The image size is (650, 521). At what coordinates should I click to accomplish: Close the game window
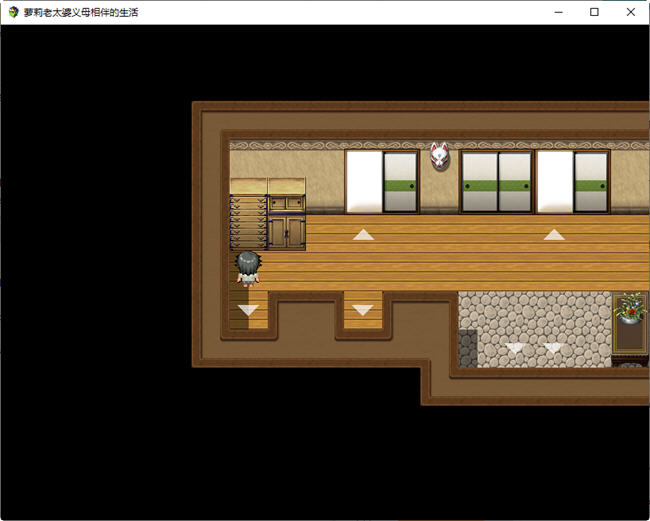pyautogui.click(x=630, y=12)
